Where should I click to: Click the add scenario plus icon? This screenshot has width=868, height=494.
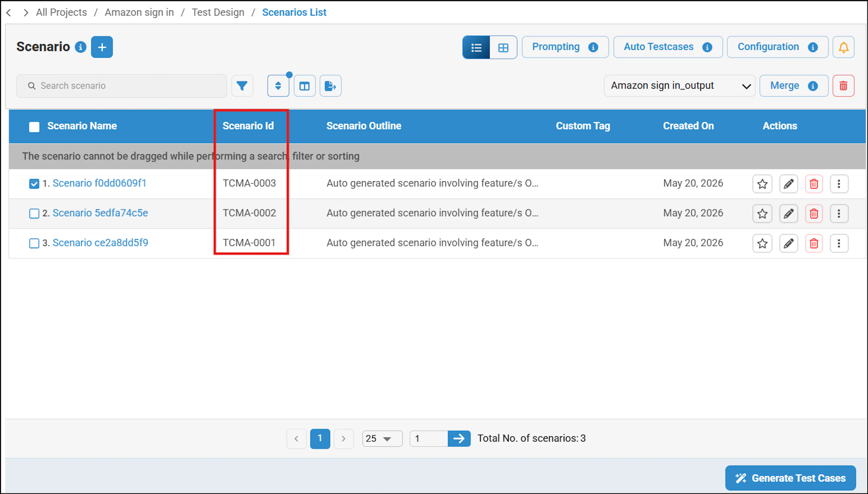click(x=102, y=47)
